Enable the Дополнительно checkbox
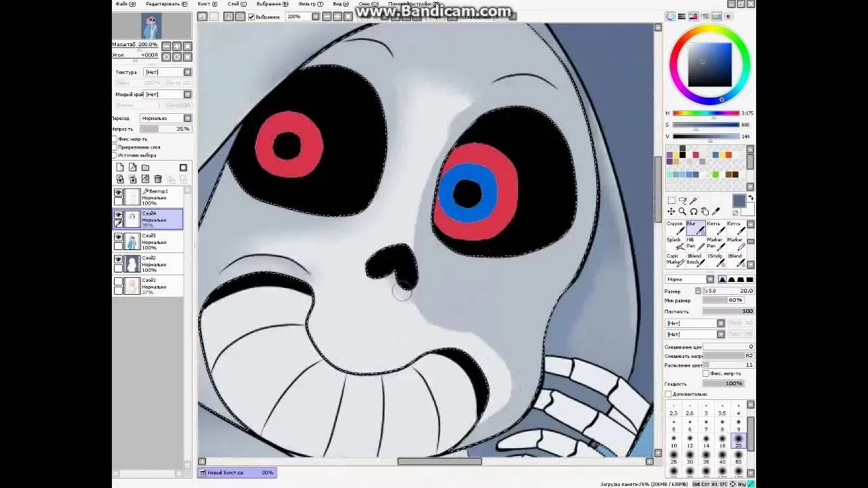Screen dimensions: 868x488 point(669,394)
